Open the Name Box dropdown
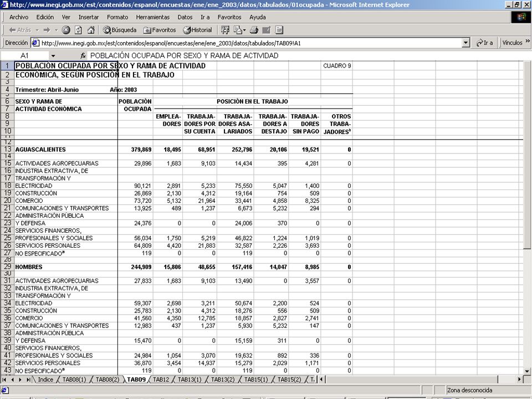This screenshot has height=399, width=532. coord(53,55)
